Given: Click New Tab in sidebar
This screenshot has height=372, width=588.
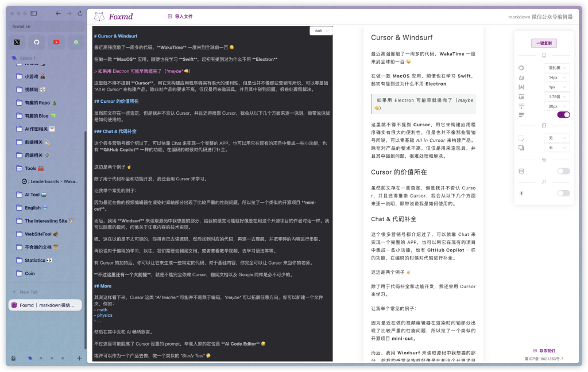Looking at the screenshot, I should point(29,292).
